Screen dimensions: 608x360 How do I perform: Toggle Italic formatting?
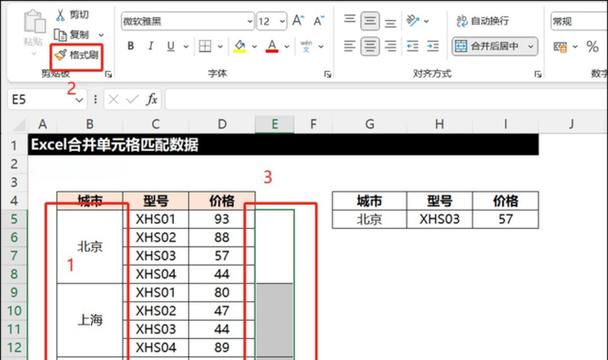pyautogui.click(x=150, y=46)
